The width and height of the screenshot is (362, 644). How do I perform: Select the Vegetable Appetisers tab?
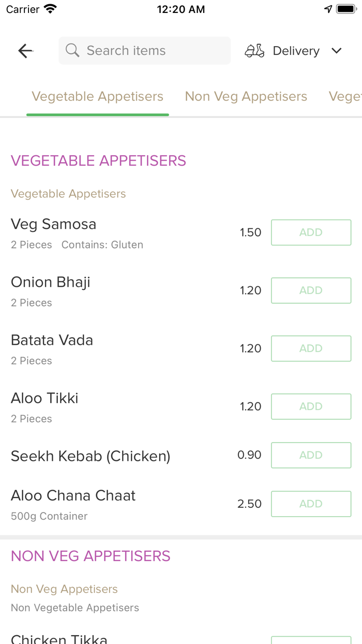97,96
